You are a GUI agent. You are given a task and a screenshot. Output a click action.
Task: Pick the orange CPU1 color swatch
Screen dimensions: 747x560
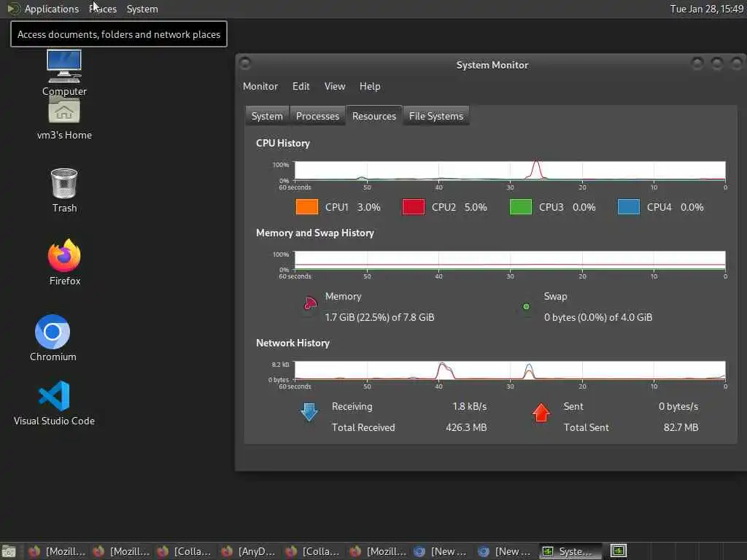307,207
